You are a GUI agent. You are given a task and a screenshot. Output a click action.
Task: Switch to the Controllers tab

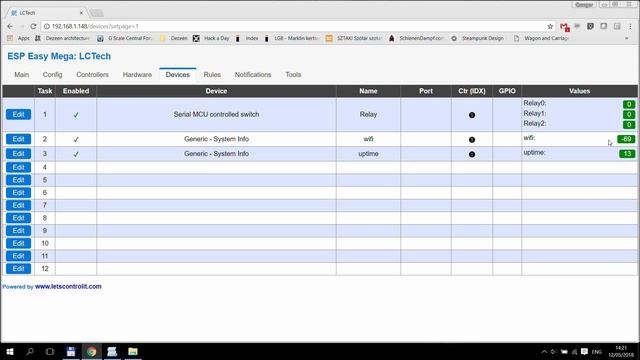pyautogui.click(x=93, y=75)
